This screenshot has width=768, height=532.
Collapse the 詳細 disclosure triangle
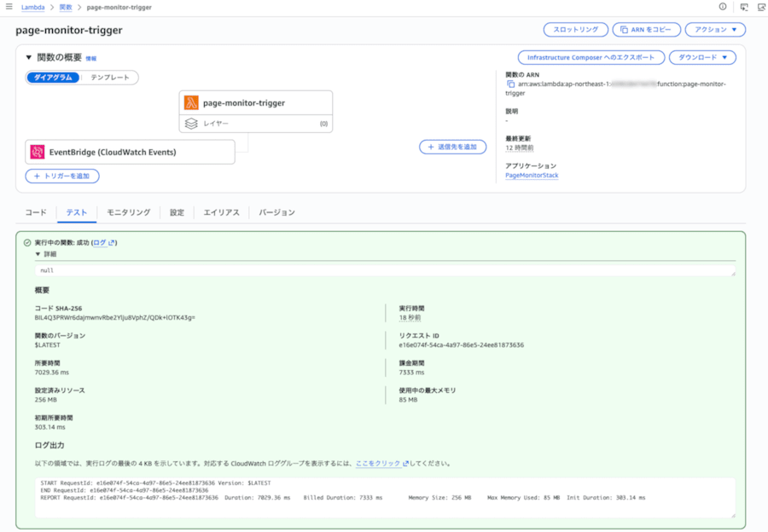point(38,254)
